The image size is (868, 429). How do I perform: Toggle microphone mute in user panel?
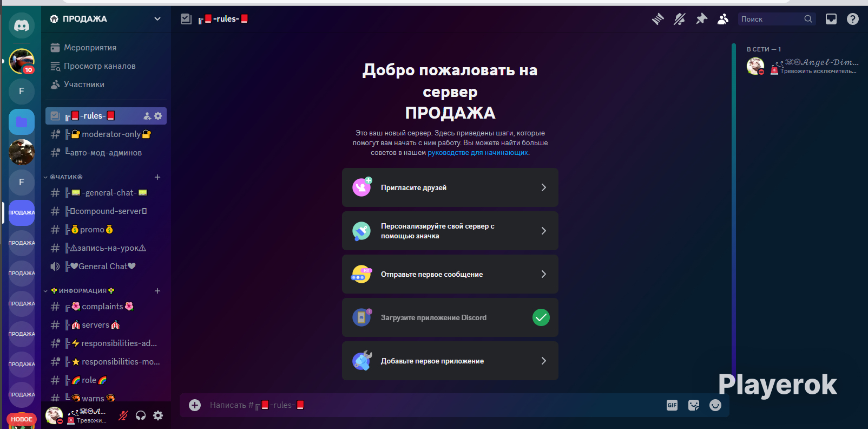123,415
